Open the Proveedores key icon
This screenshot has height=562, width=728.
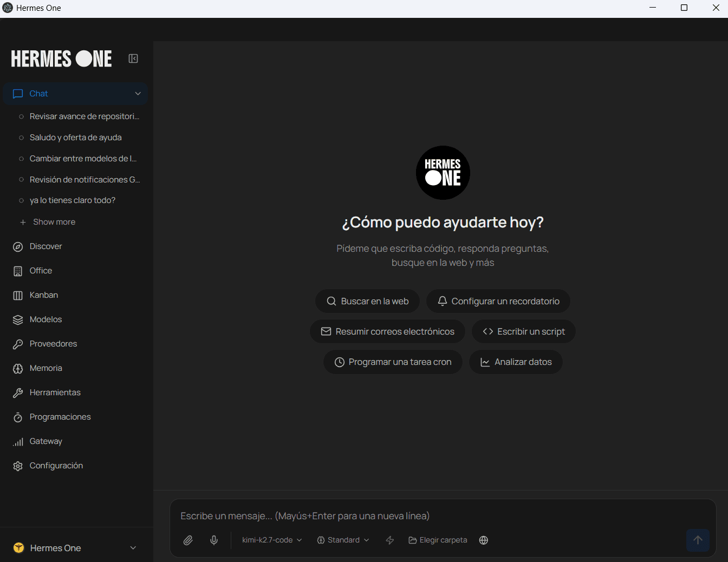pos(18,344)
